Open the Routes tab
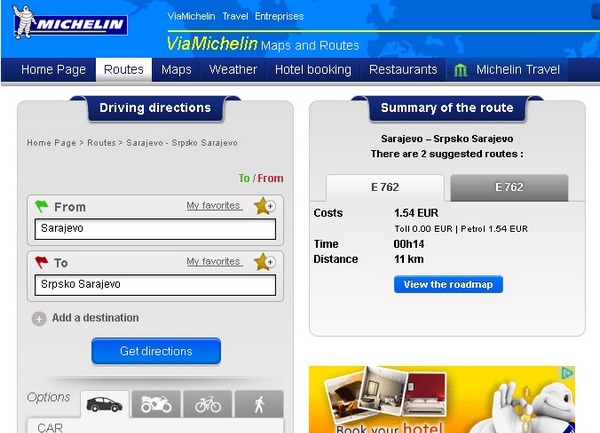Viewport: 600px width, 433px height. point(124,70)
